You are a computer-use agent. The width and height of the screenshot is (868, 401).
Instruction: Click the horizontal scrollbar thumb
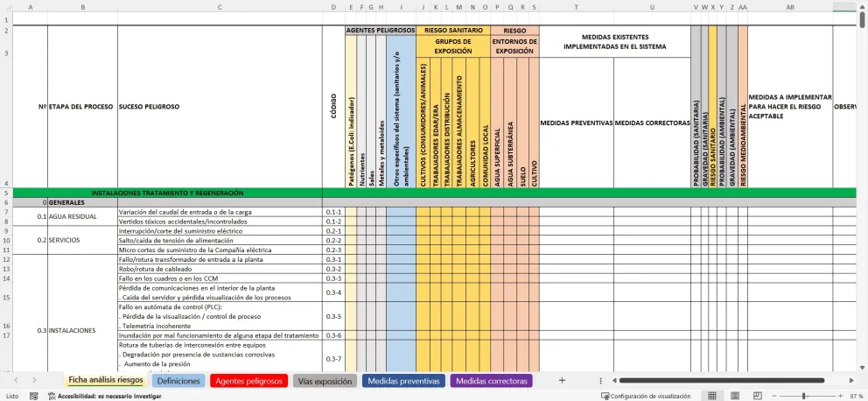coord(722,381)
